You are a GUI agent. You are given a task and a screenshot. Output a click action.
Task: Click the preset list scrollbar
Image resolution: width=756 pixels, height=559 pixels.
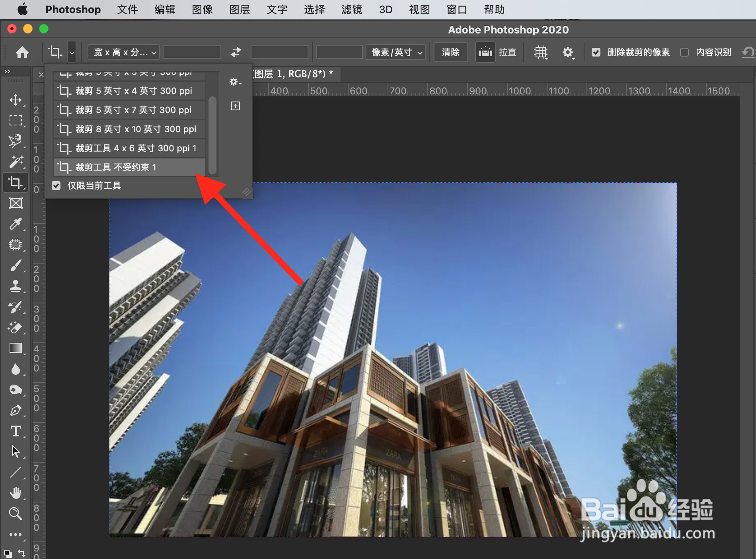[212, 135]
